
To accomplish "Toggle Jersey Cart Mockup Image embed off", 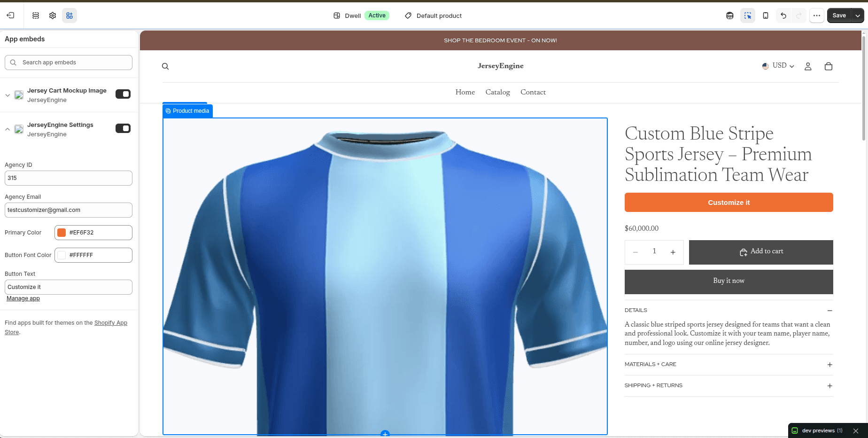I will point(123,94).
